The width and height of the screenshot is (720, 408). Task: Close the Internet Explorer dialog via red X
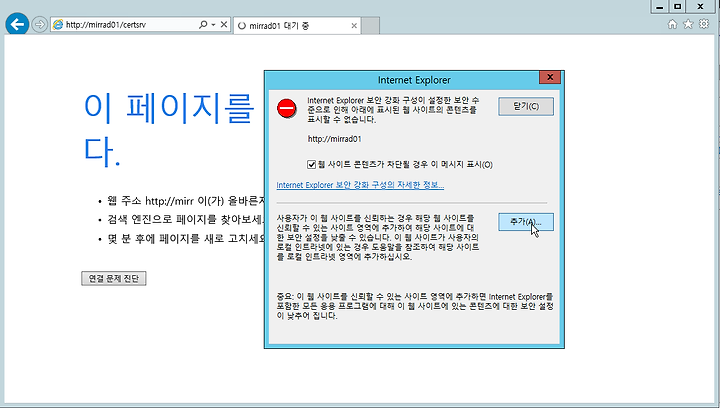click(x=550, y=77)
